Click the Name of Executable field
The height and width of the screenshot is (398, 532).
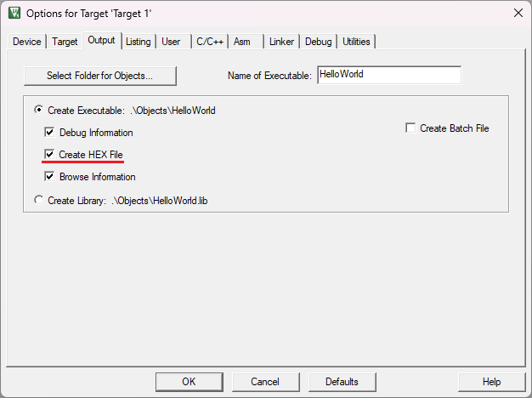(389, 75)
